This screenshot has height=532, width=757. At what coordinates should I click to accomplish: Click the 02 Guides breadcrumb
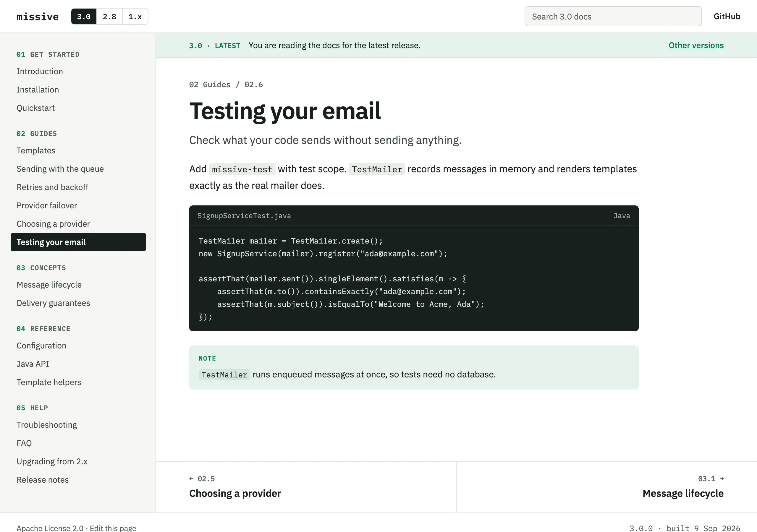click(210, 85)
